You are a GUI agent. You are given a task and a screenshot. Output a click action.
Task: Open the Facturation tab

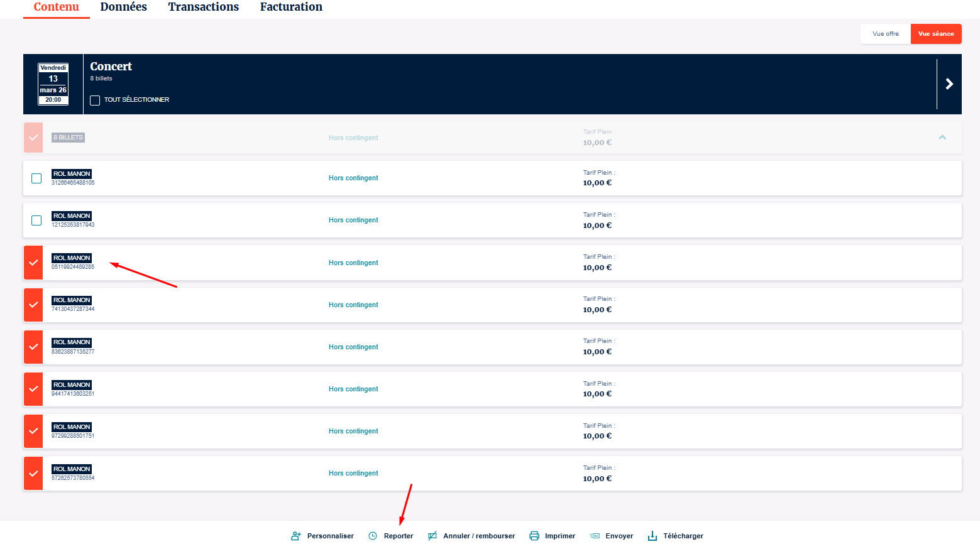pyautogui.click(x=291, y=7)
